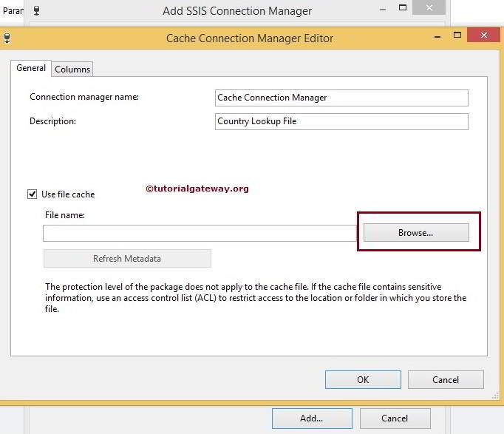Screen dimensions: 504x434
Task: Click the Add SSIS Connection Manager title icon
Action: coord(37,10)
